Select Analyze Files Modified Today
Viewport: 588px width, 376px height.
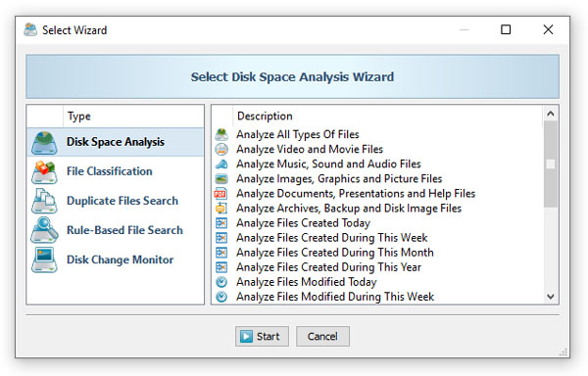pos(377,282)
